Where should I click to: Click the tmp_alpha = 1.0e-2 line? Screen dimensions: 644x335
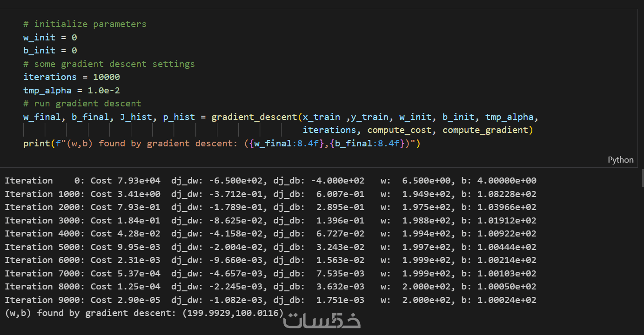(72, 90)
